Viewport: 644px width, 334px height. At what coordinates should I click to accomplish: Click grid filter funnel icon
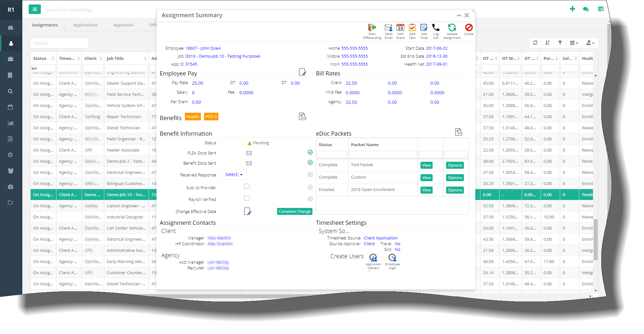coord(560,43)
